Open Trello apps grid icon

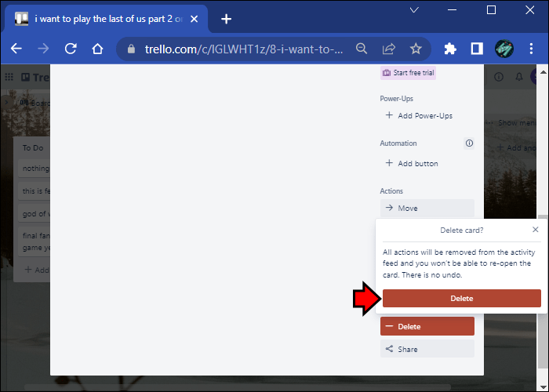(9, 77)
